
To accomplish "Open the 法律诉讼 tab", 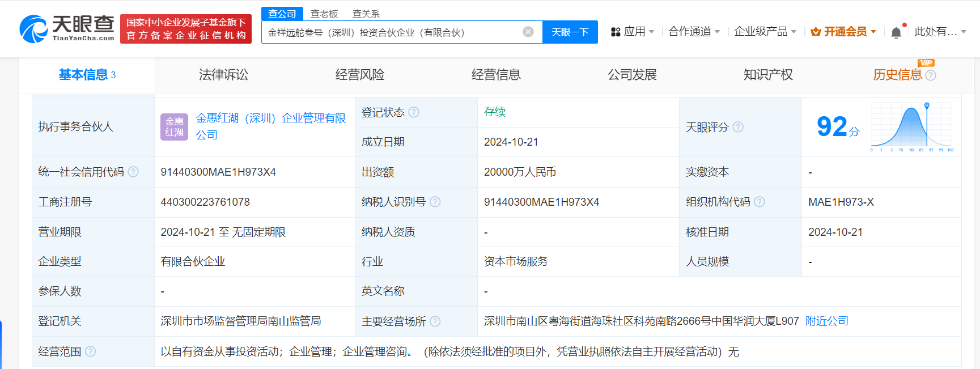I will click(223, 75).
